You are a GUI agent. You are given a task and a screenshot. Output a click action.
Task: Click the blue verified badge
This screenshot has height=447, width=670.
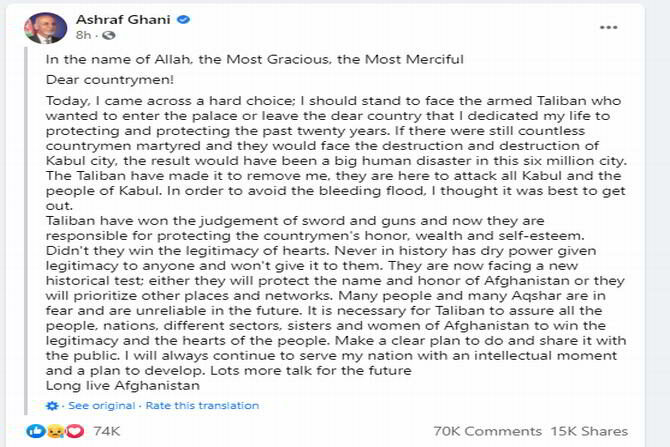click(184, 19)
